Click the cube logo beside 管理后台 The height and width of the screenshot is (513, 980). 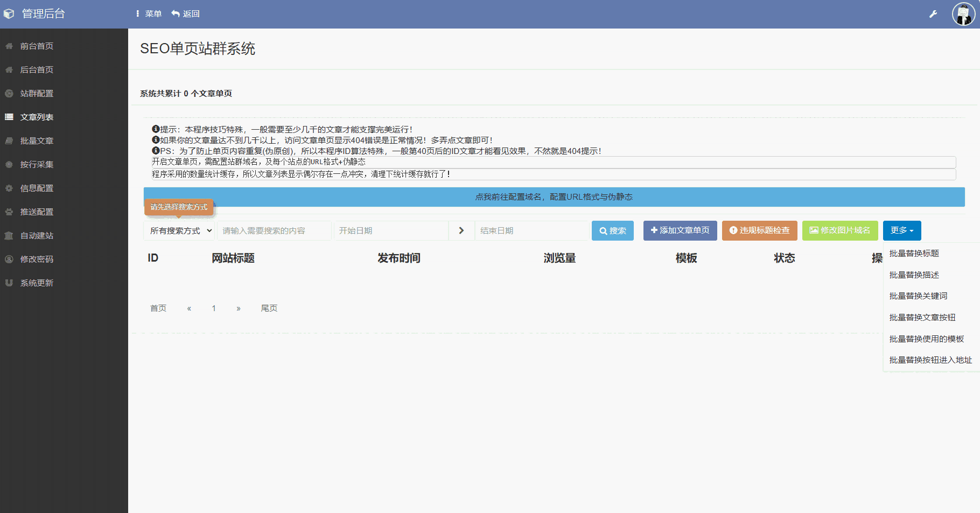(x=9, y=14)
